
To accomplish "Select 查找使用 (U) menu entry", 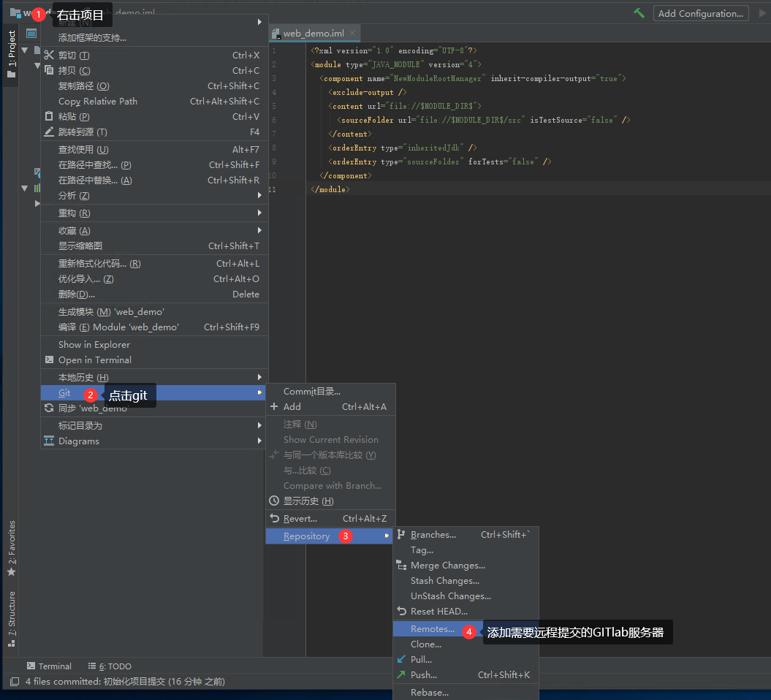I will [154, 150].
